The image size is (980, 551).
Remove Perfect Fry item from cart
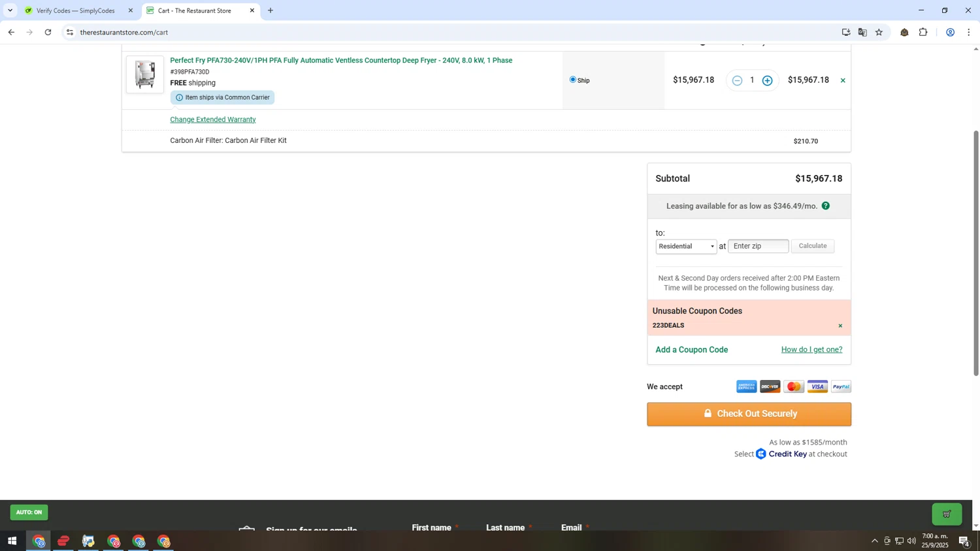pos(843,80)
